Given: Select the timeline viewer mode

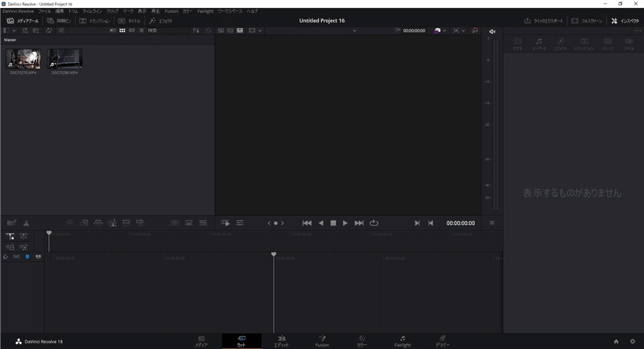Looking at the screenshot, I should click(240, 31).
